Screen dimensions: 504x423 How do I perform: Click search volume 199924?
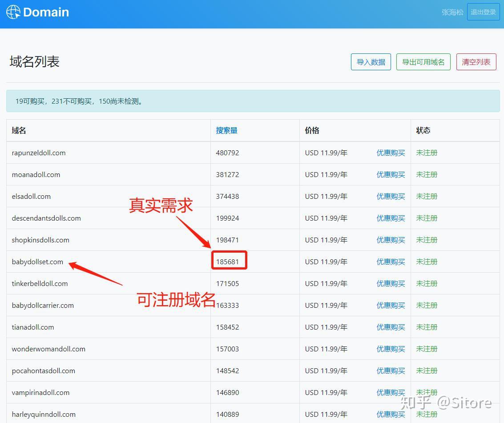point(228,218)
